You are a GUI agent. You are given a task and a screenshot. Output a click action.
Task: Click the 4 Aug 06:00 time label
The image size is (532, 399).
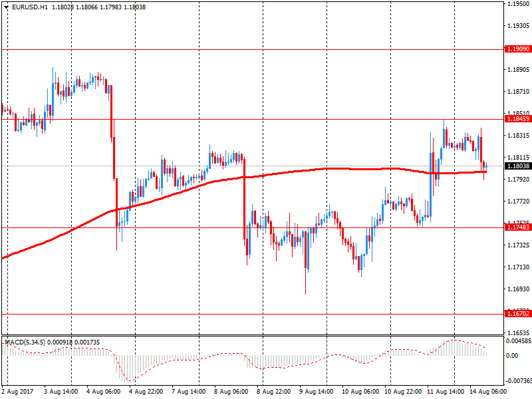(104, 392)
